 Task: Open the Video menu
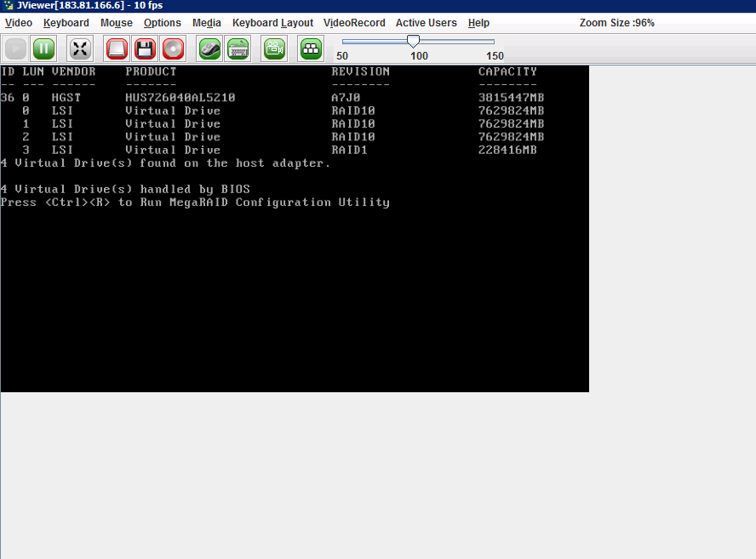click(19, 23)
